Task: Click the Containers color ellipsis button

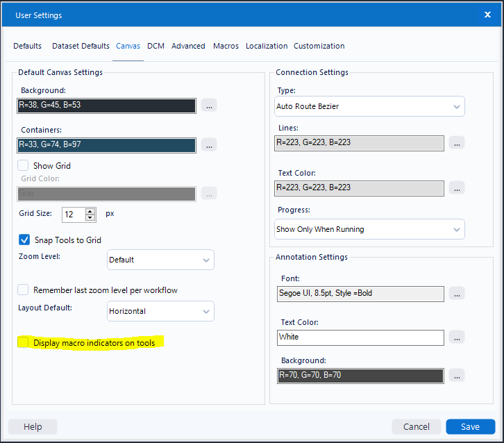Action: [x=210, y=145]
